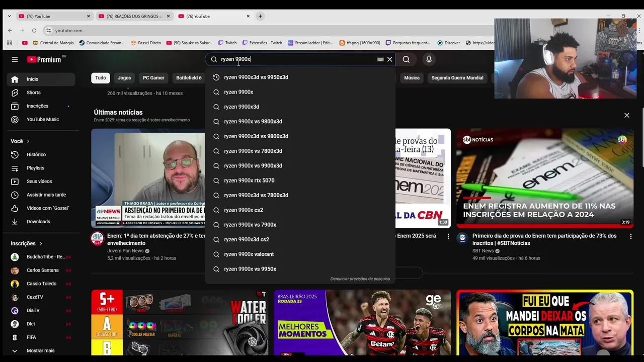Select the Música filter chip
The height and width of the screenshot is (362, 644).
coord(412,78)
